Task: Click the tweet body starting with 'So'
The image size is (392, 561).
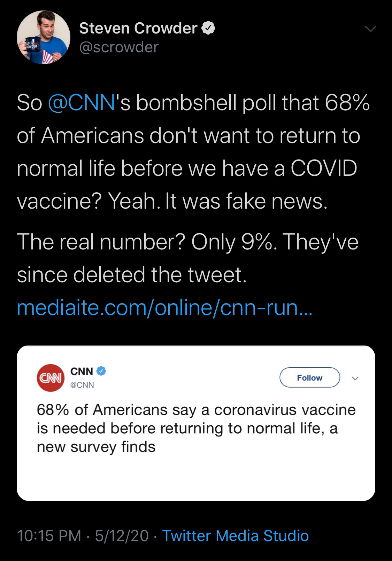Action: click(x=193, y=152)
